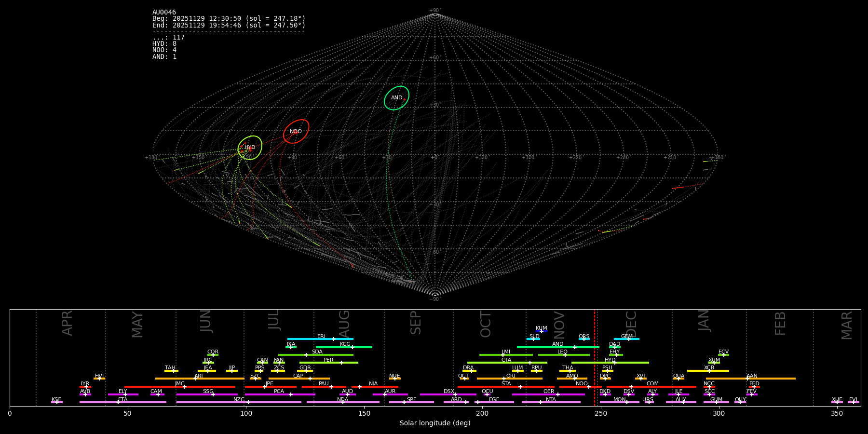The height and width of the screenshot is (434, 868).
Task: Click the ARI orange bar in timeline
Action: coord(200,379)
